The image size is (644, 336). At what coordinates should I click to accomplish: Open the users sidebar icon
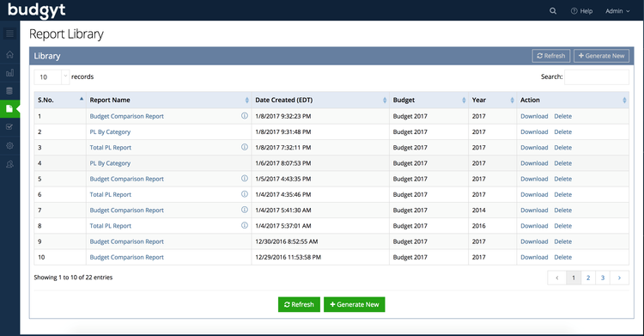point(9,164)
